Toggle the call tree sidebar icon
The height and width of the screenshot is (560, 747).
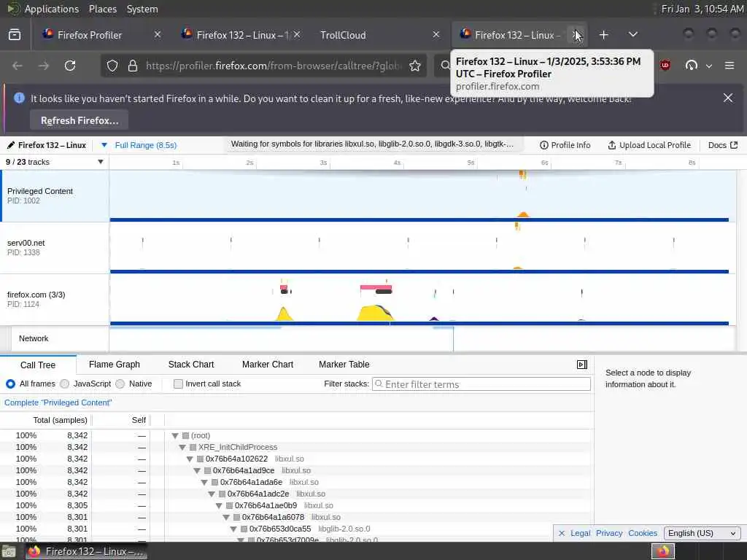coord(581,365)
